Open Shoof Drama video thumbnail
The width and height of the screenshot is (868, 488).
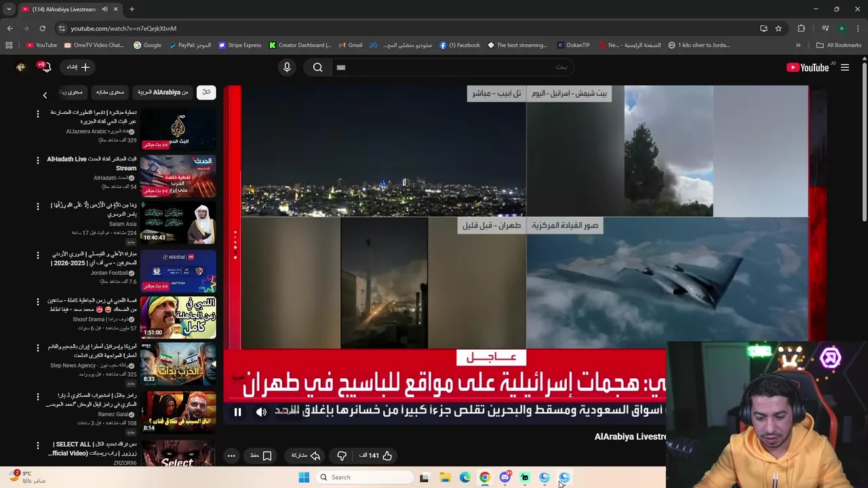click(178, 317)
